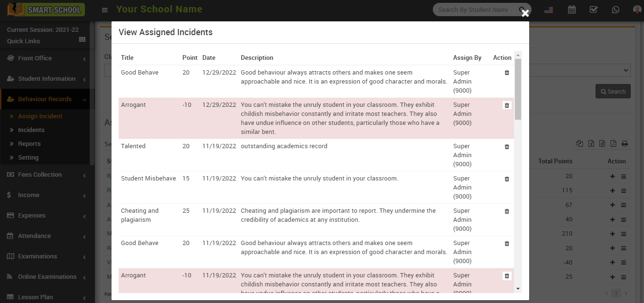This screenshot has height=303, width=644.
Task: Delete the 12/29/2022 Arrogant incident
Action: tap(506, 105)
